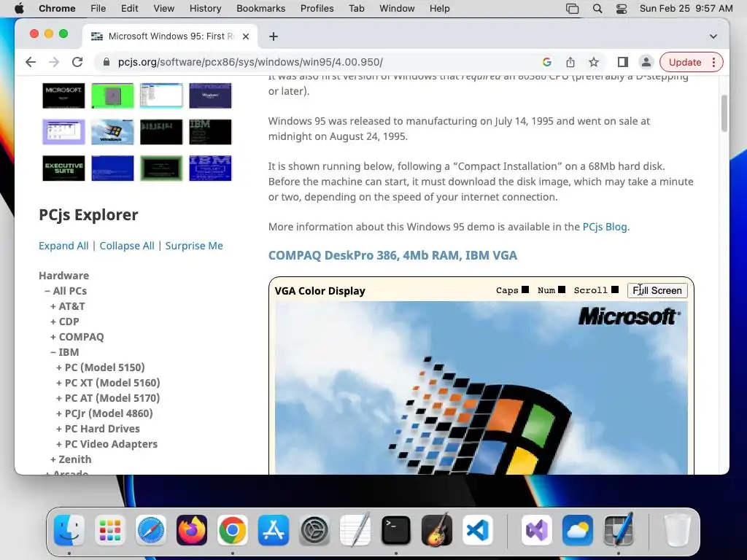Open a new tab with plus icon

tap(274, 36)
